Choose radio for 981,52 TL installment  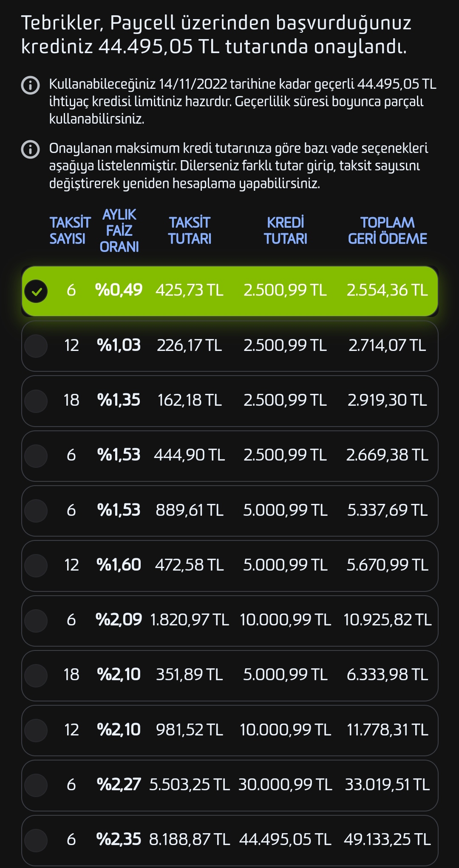click(36, 730)
